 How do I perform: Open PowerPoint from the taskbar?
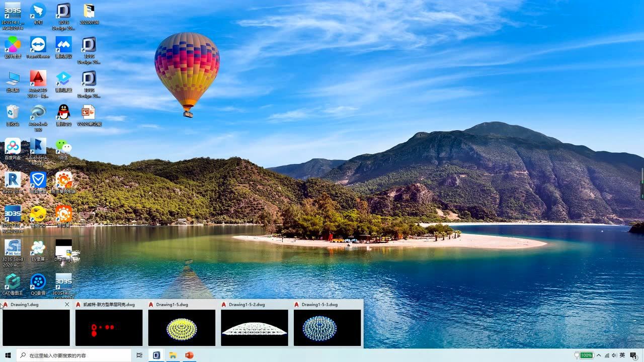point(189,355)
